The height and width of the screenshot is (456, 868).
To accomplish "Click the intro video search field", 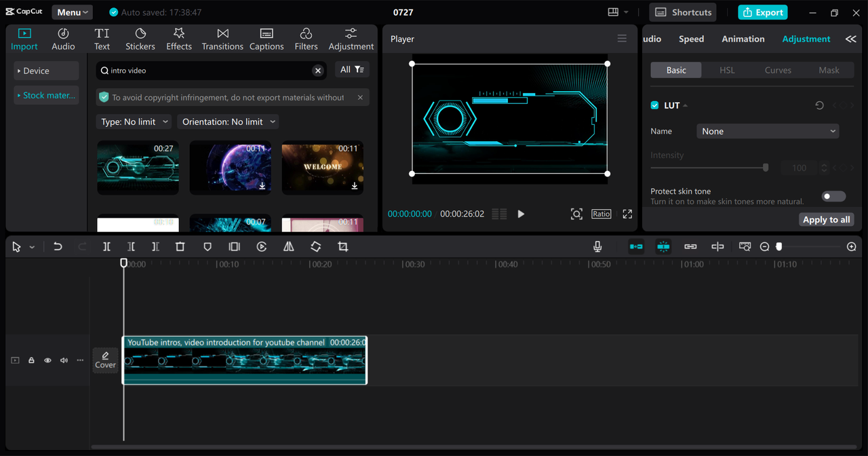I will 211,70.
